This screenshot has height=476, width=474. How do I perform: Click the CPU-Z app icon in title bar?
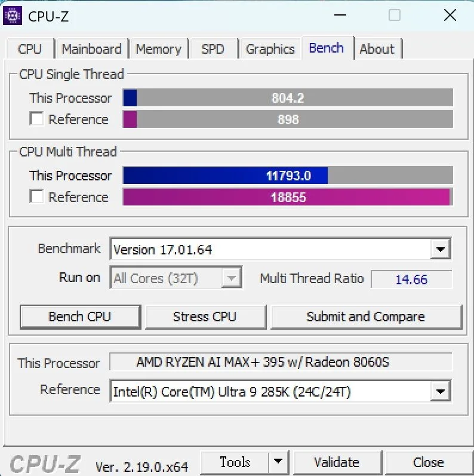(13, 15)
